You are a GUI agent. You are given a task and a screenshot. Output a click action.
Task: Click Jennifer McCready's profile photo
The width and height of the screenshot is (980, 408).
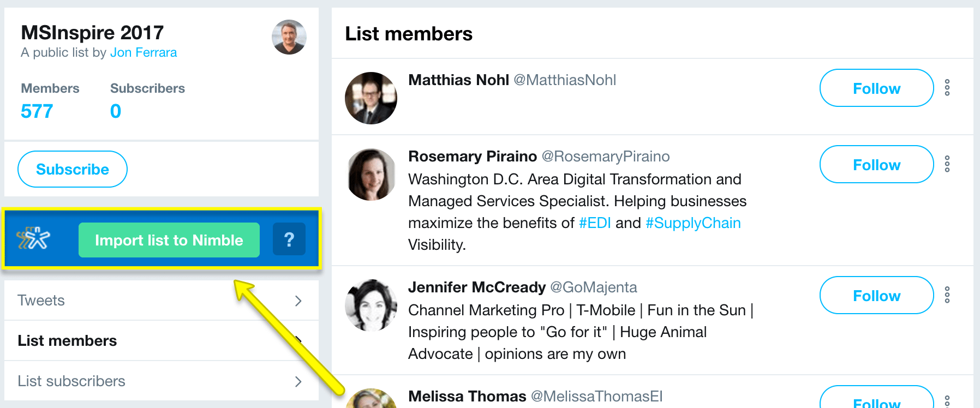pos(371,305)
